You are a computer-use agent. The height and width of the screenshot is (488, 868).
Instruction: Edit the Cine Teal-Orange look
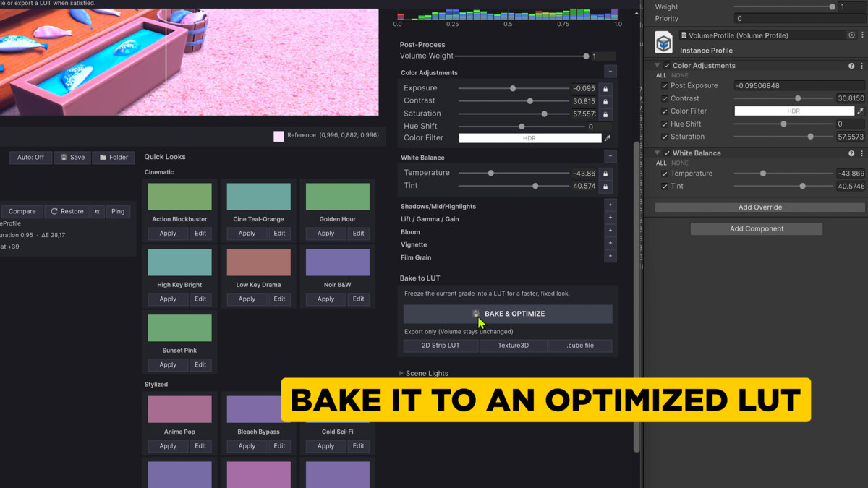[x=279, y=234]
